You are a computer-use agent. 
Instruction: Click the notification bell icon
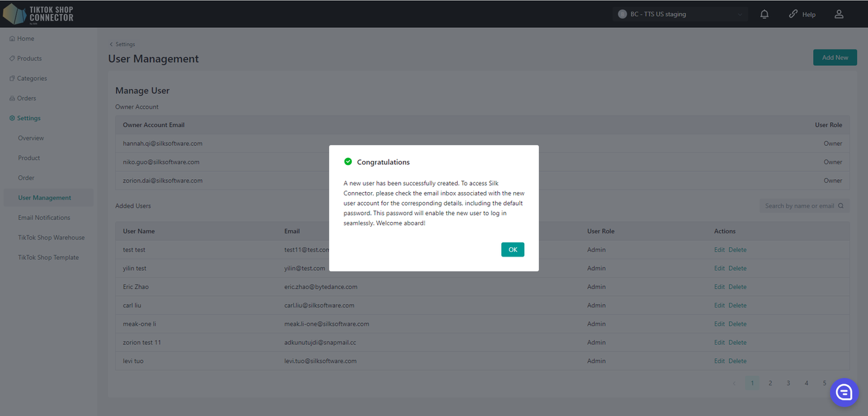[x=765, y=14]
